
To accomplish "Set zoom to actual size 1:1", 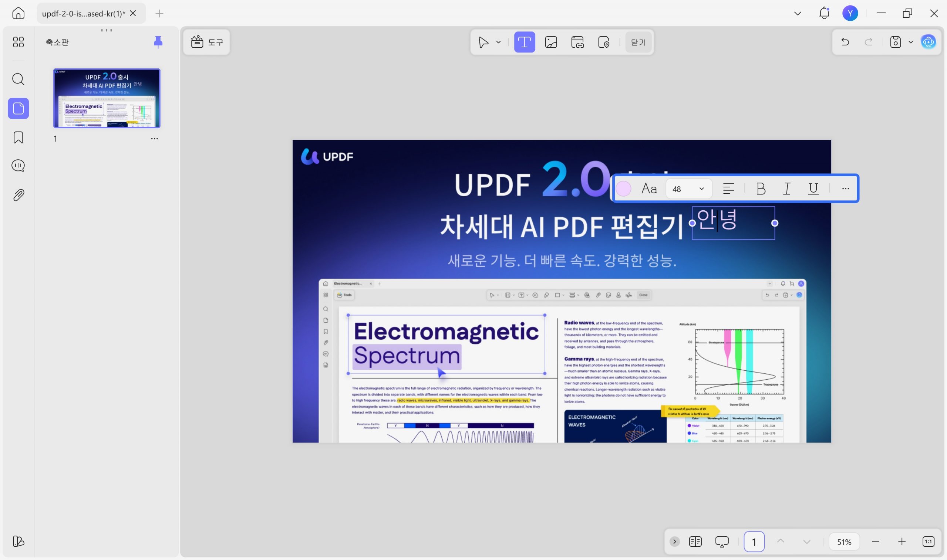I will tap(929, 542).
